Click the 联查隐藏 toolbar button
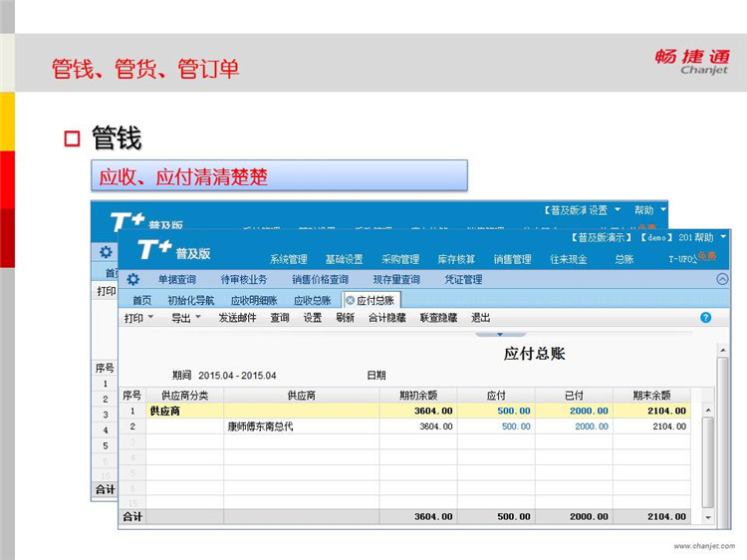747x560 pixels. pos(438,318)
